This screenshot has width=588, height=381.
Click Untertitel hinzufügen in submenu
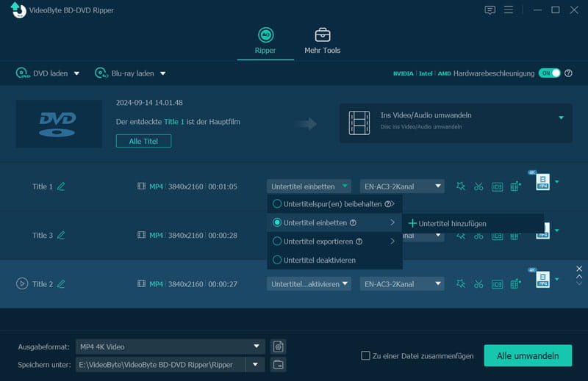[x=448, y=223]
